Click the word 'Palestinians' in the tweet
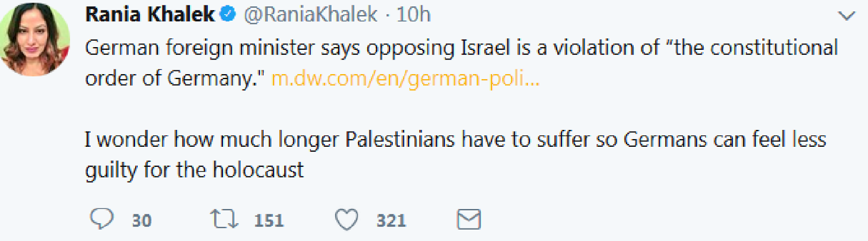The height and width of the screenshot is (241, 868). coord(400,140)
